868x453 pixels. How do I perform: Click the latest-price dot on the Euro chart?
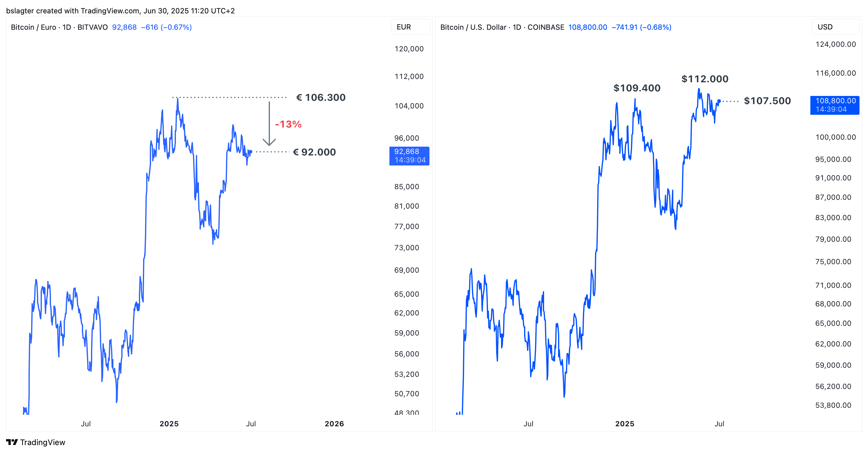(x=250, y=152)
